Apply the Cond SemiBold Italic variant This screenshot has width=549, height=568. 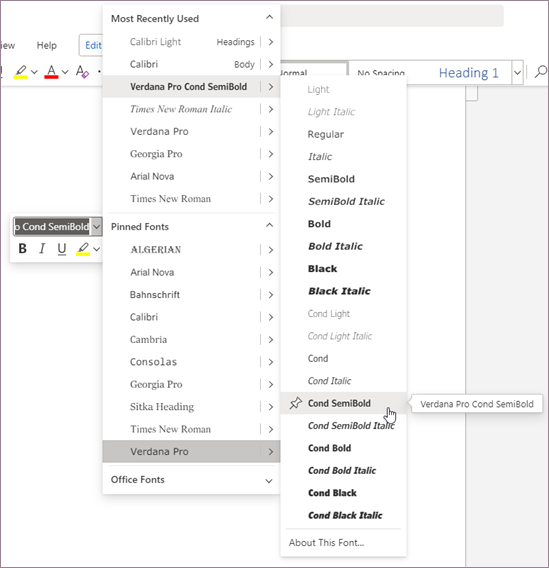point(343,426)
